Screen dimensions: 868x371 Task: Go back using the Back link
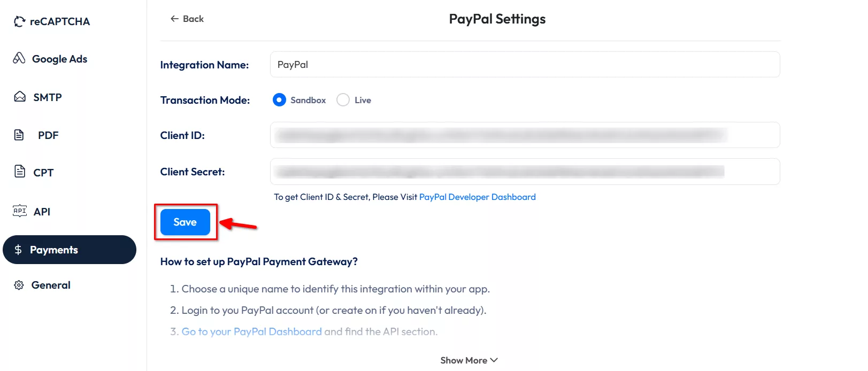pos(187,19)
